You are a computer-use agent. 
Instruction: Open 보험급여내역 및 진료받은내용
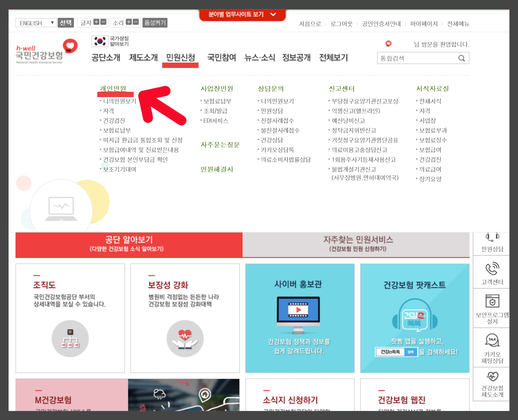pyautogui.click(x=141, y=150)
